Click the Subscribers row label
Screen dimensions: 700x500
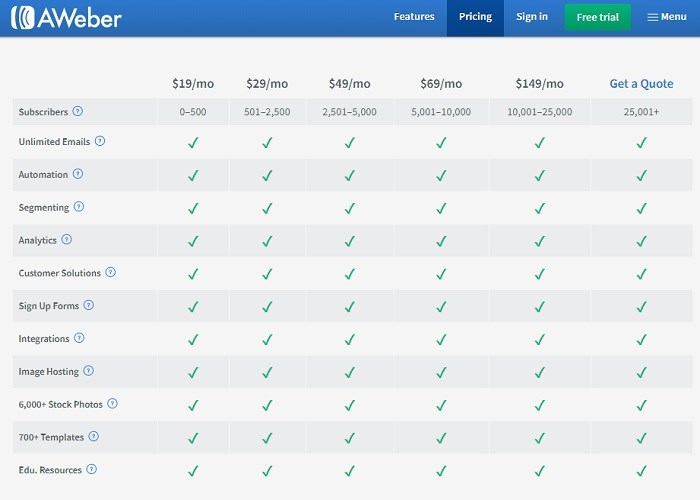(x=43, y=112)
